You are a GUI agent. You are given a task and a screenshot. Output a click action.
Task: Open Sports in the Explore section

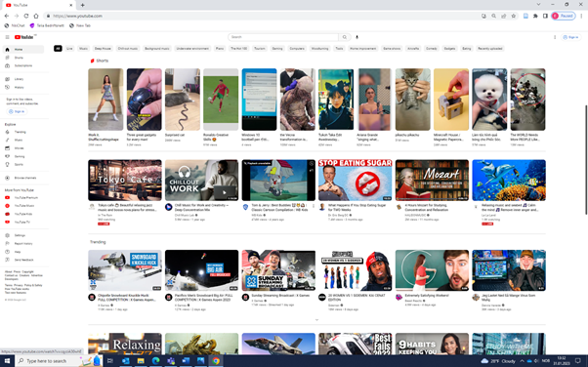click(22, 165)
